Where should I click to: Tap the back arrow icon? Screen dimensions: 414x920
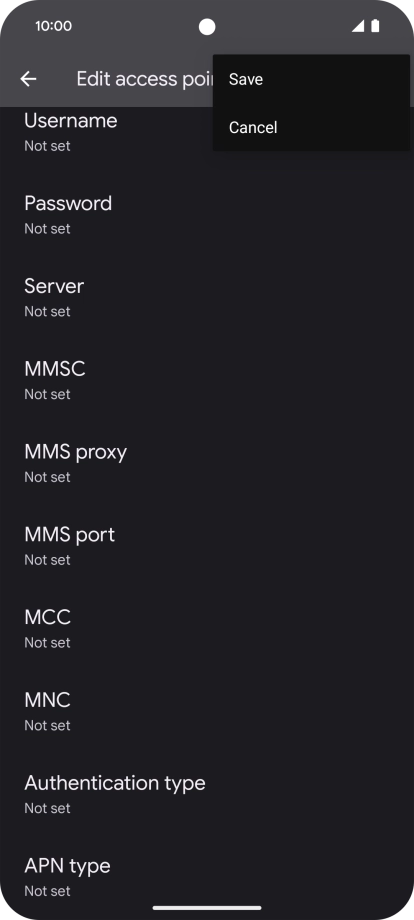pyautogui.click(x=28, y=79)
